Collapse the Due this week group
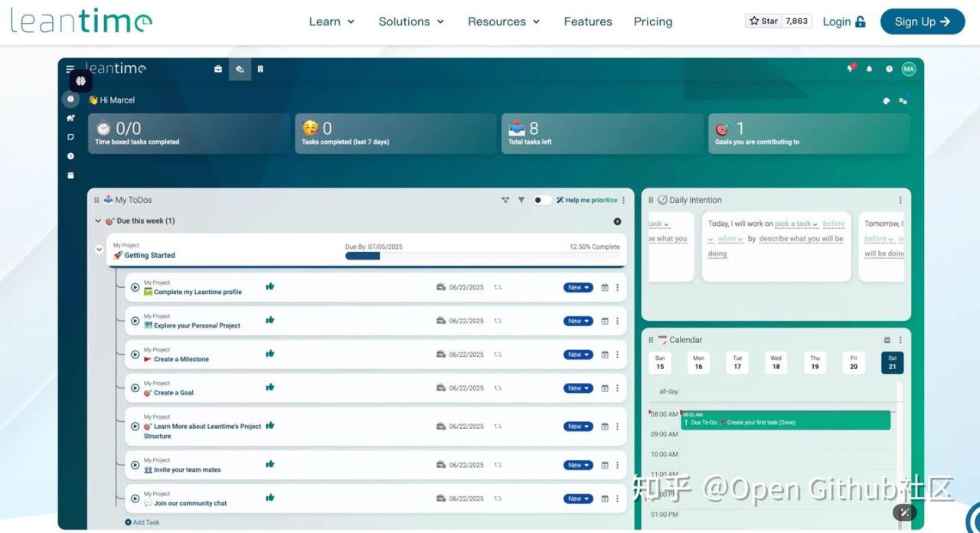The image size is (980, 533). (98, 221)
